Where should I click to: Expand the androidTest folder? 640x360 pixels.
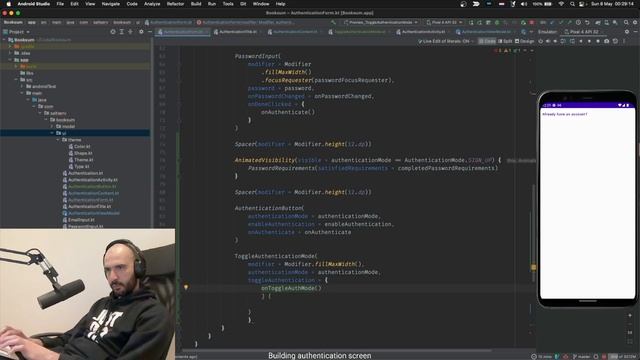point(22,86)
